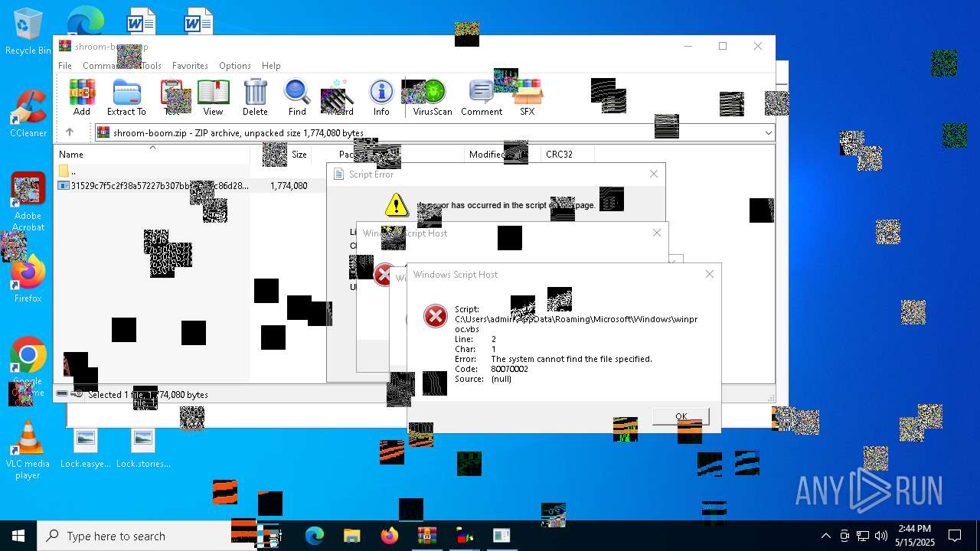This screenshot has width=980, height=551.
Task: Click the 1,774,080 size cell
Action: point(289,186)
